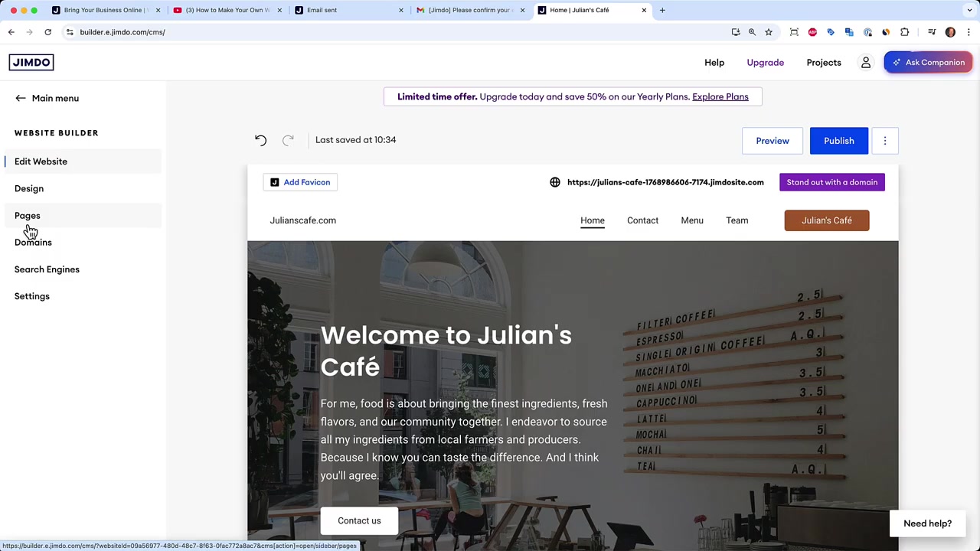Open the translate extension icon

coord(849,32)
